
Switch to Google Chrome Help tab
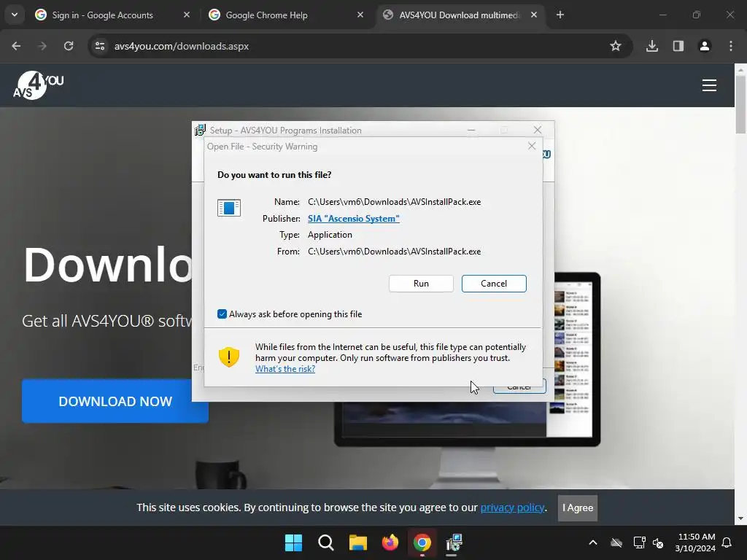[x=267, y=15]
